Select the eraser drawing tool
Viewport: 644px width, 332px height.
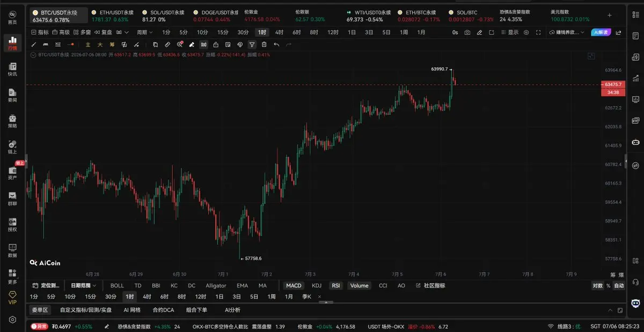(192, 45)
